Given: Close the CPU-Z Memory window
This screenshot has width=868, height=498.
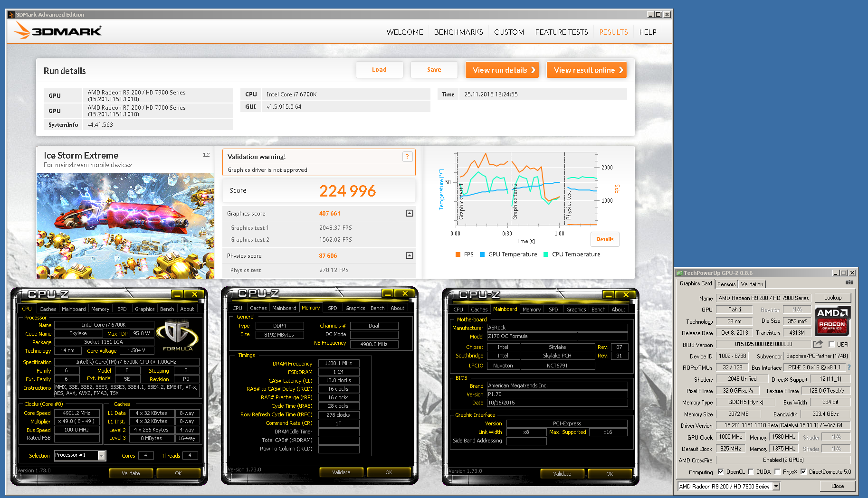Looking at the screenshot, I should (x=405, y=294).
